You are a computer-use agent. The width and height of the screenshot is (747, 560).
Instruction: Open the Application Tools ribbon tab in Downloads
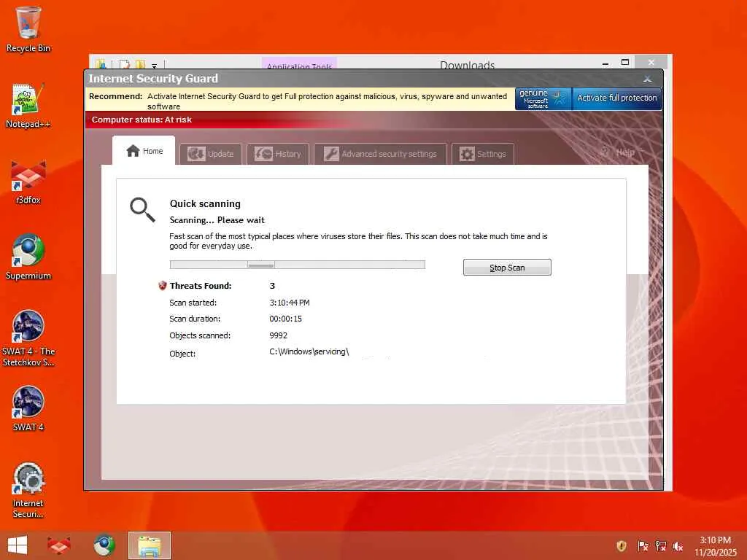299,64
